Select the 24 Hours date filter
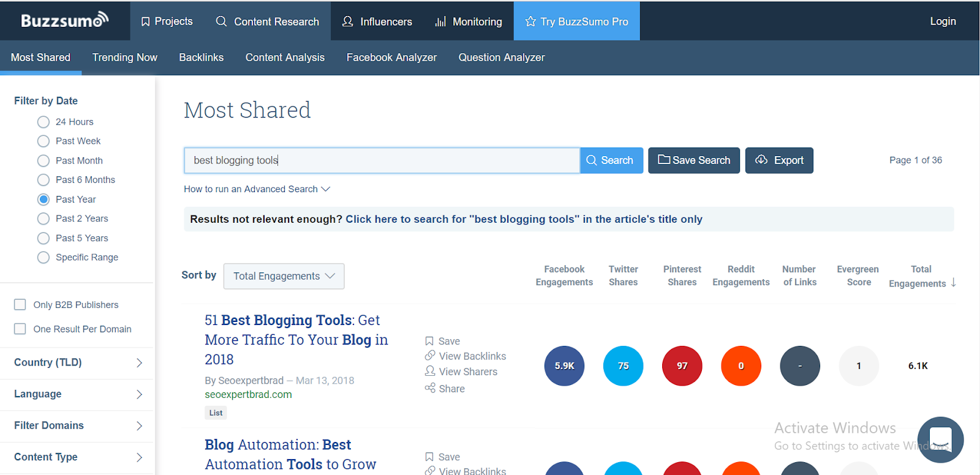Image resolution: width=980 pixels, height=475 pixels. tap(43, 122)
